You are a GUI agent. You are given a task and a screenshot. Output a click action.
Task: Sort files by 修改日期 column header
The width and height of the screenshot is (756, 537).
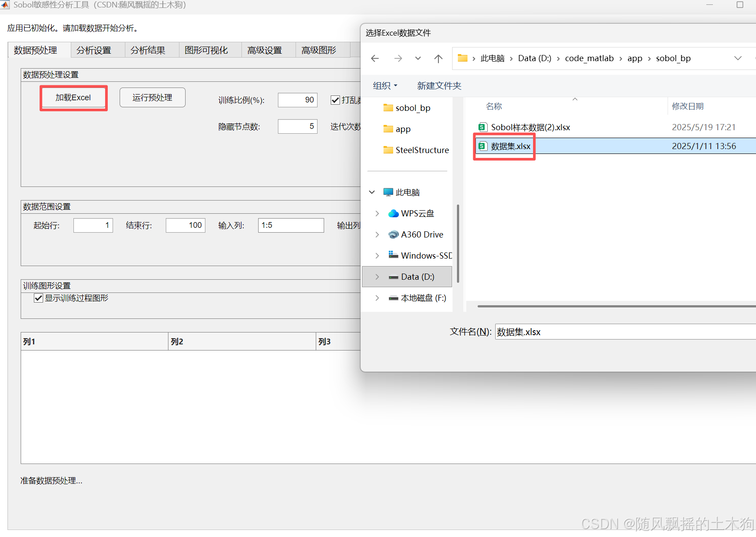[688, 106]
